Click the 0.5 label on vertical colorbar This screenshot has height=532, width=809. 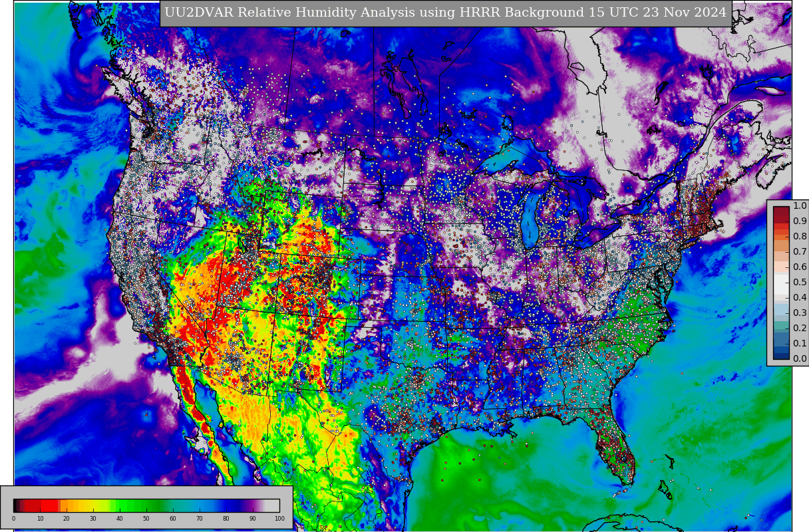(x=799, y=283)
